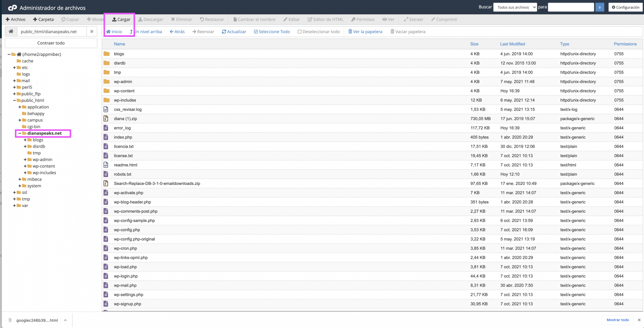Click the Cargar upload toolbar button
644x328 pixels.
tap(121, 19)
